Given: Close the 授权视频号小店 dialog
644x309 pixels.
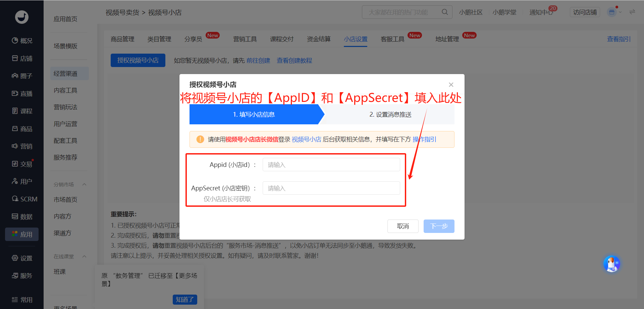Looking at the screenshot, I should 451,84.
